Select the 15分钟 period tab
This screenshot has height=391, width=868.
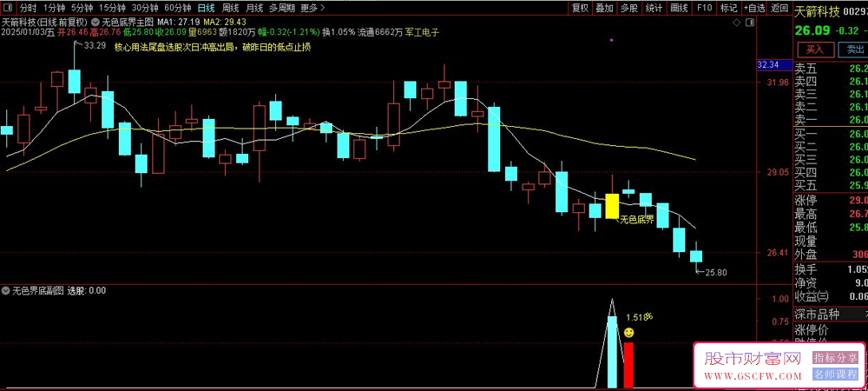point(112,8)
